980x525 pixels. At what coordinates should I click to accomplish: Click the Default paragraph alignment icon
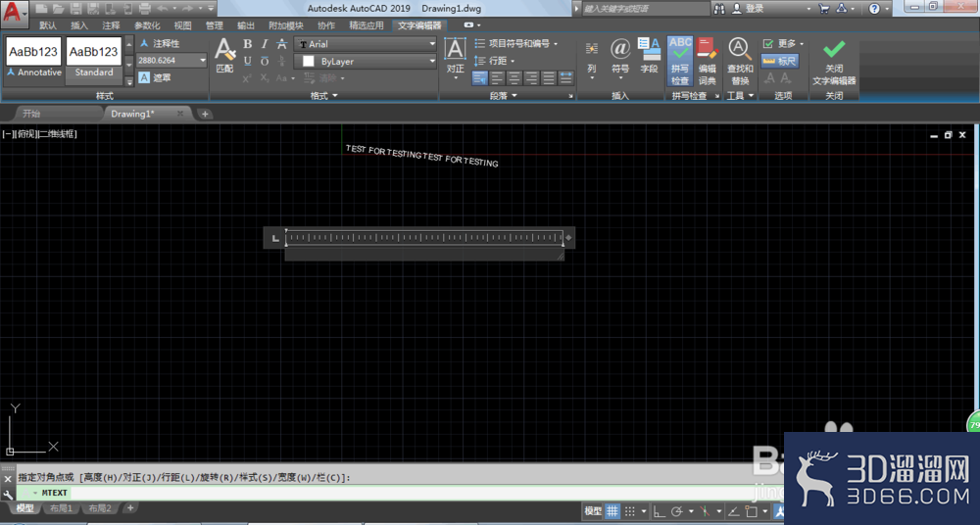tap(480, 78)
